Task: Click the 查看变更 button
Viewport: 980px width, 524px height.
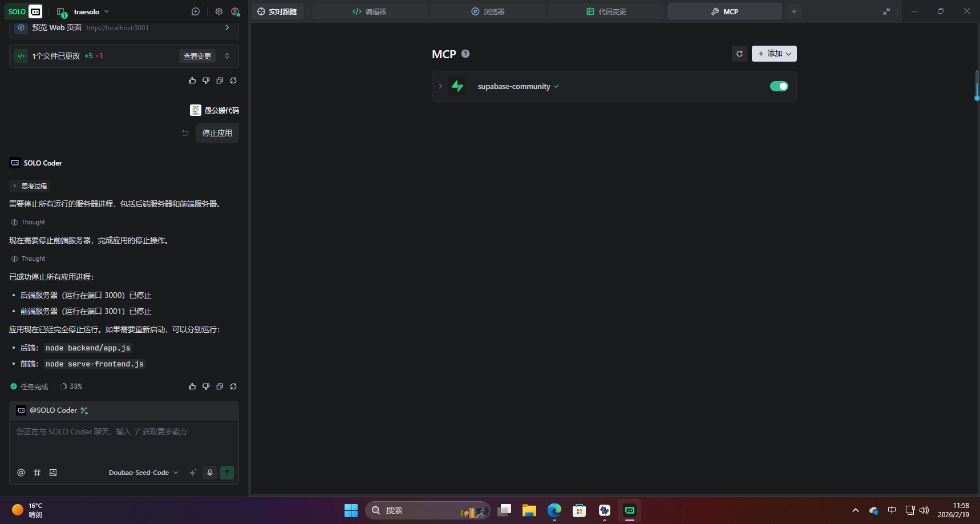Action: [197, 56]
